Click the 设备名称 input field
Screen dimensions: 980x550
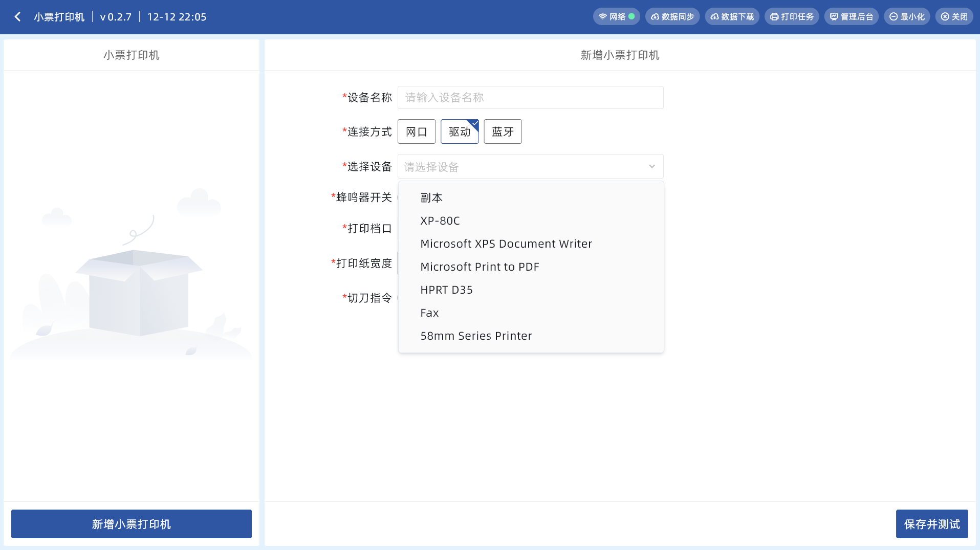tap(530, 98)
